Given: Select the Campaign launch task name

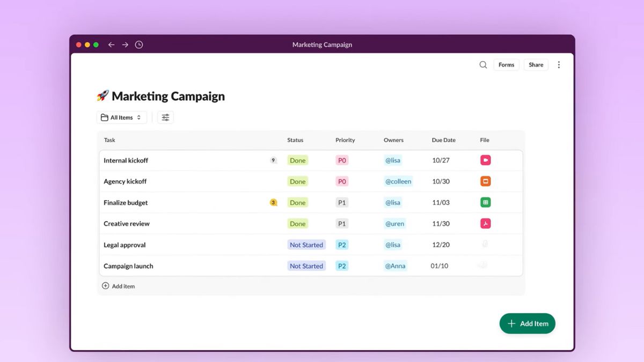Looking at the screenshot, I should (128, 265).
